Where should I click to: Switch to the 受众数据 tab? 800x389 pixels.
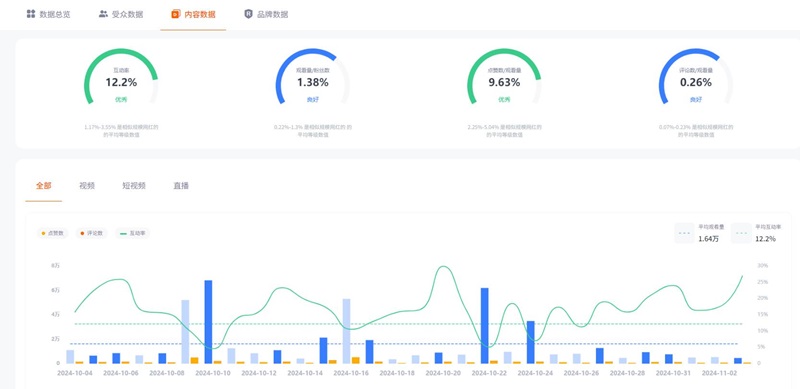[121, 14]
